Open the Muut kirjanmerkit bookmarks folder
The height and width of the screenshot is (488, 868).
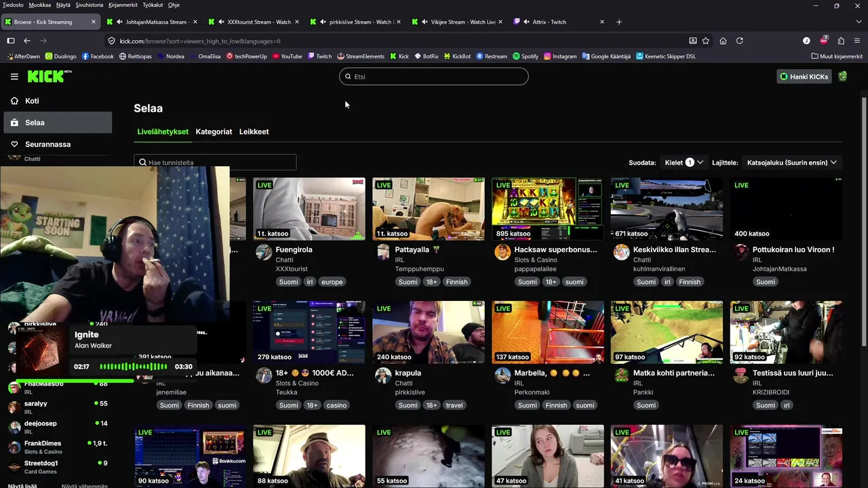pyautogui.click(x=837, y=56)
